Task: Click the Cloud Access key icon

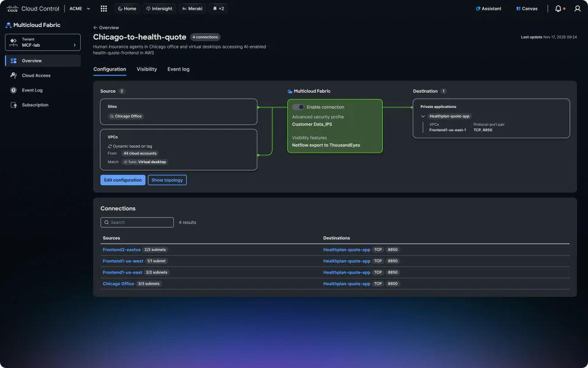Action: pos(13,75)
